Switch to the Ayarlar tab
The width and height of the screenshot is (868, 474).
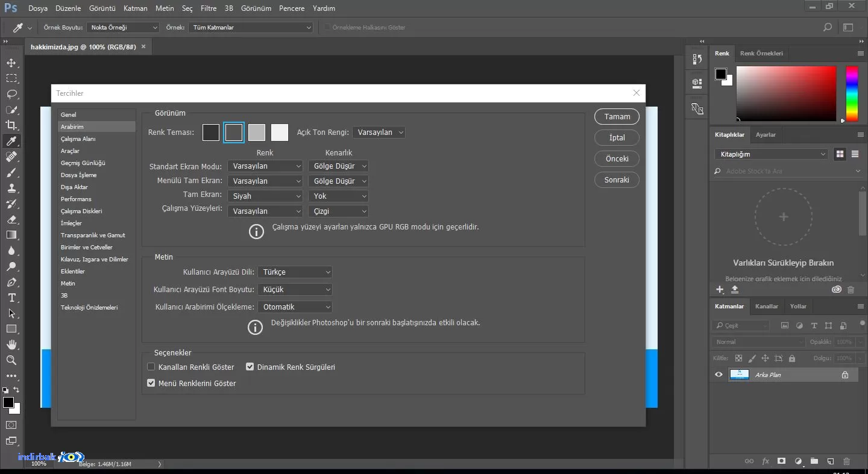pos(766,134)
